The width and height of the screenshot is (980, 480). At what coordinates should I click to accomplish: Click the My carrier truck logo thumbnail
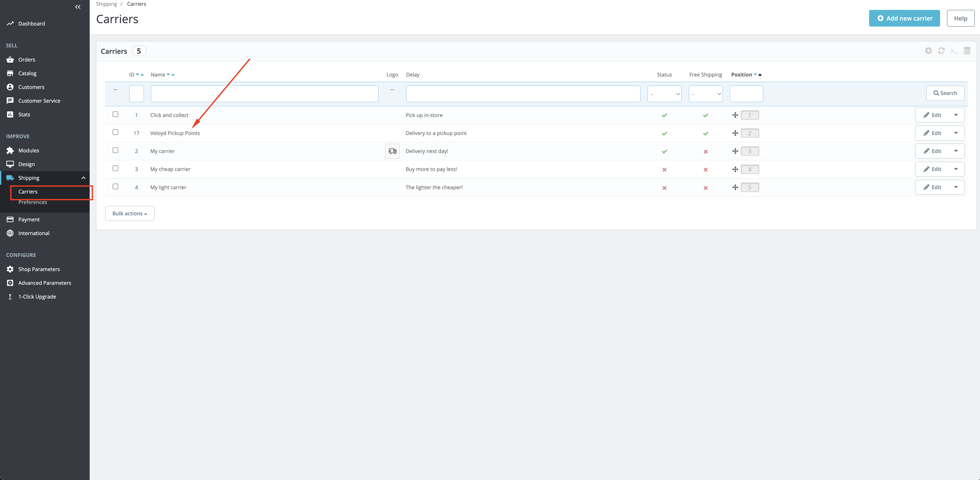point(392,151)
